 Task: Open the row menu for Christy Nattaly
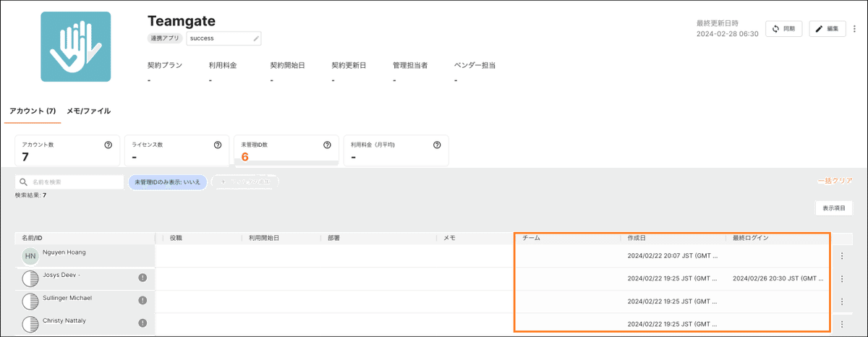click(x=842, y=324)
